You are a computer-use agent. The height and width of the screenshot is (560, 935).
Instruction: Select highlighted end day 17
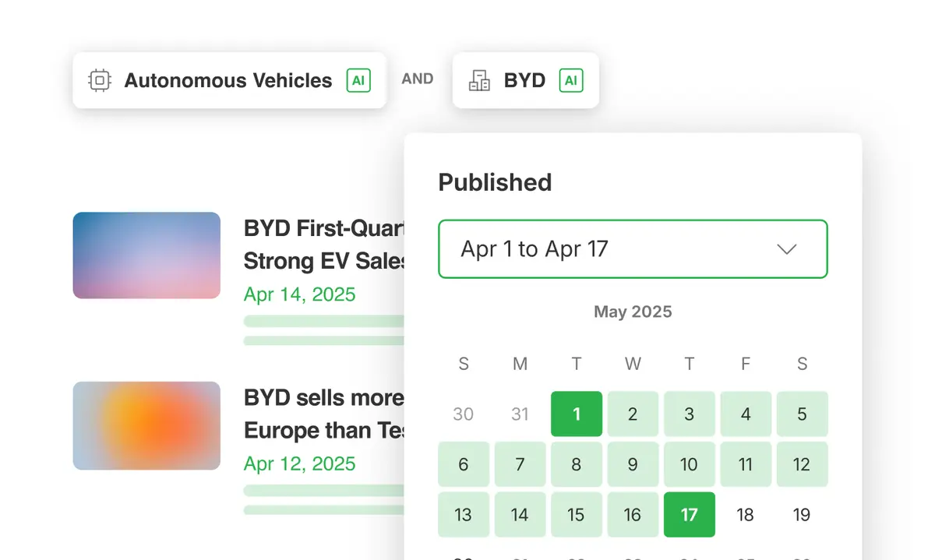(x=689, y=515)
